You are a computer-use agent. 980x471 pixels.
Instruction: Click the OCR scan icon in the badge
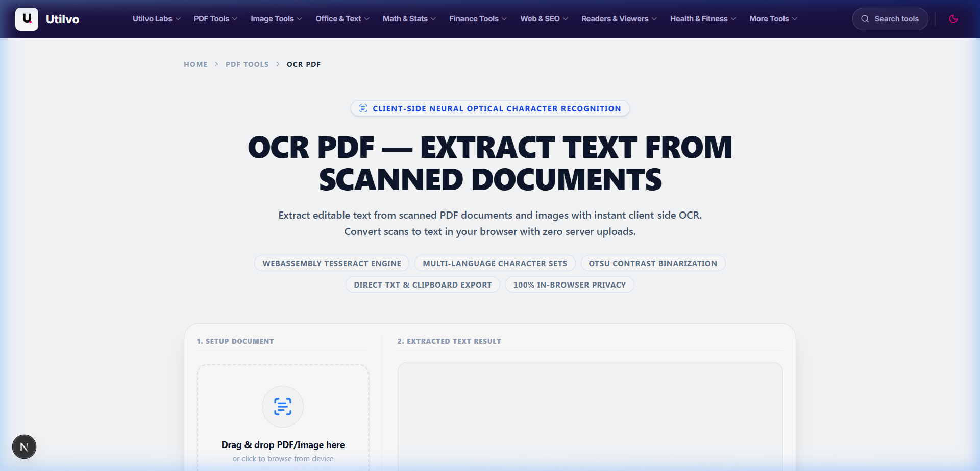[x=363, y=108]
